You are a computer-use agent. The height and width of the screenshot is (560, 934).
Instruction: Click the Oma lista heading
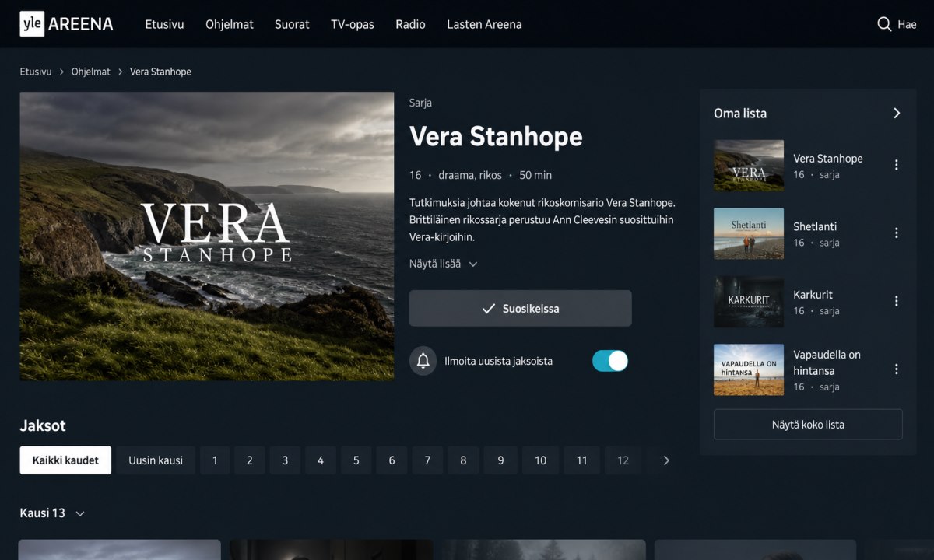click(740, 114)
